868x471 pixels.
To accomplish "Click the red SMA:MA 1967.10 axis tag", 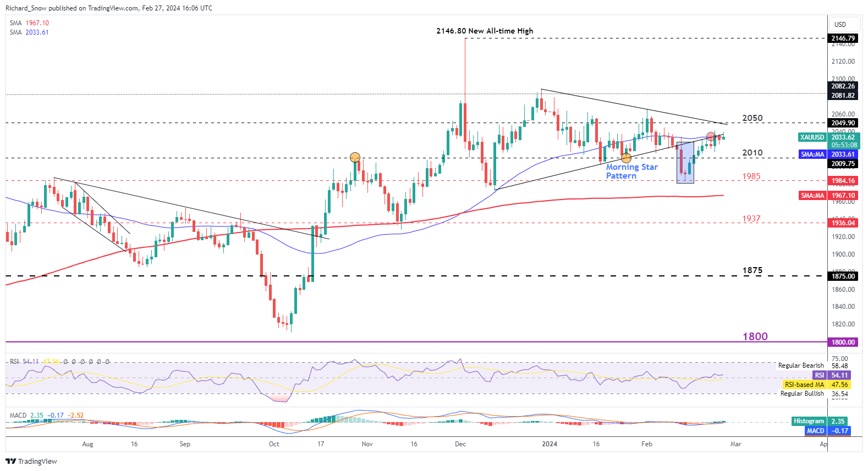I will (812, 196).
